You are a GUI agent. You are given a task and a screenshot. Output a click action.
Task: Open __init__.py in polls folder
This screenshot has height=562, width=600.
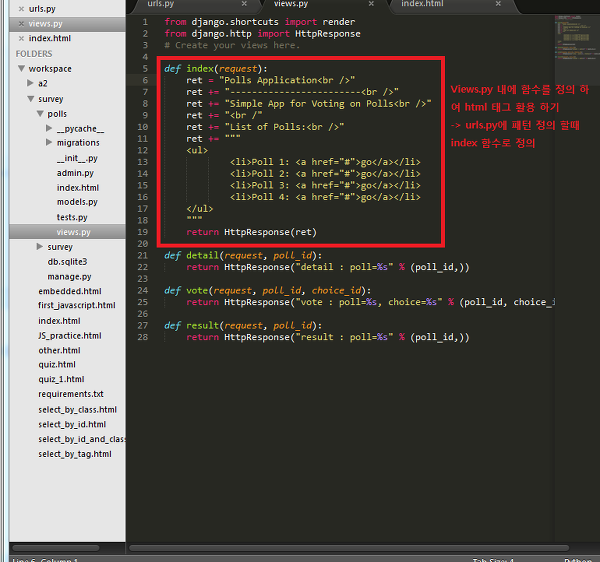(x=77, y=158)
